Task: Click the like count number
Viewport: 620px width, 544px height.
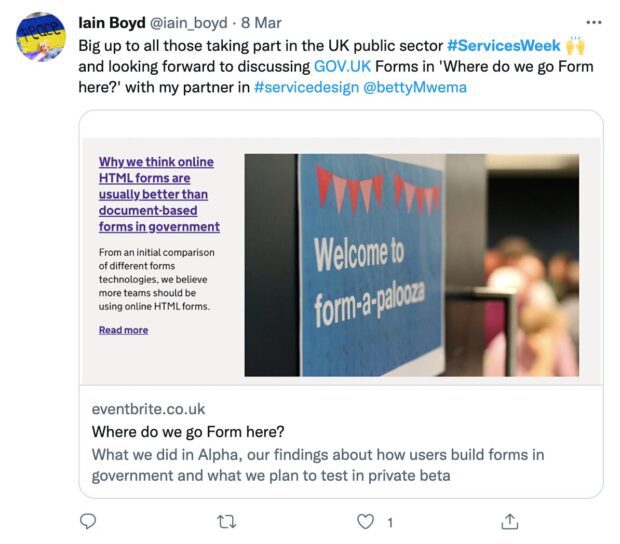Action: [390, 523]
